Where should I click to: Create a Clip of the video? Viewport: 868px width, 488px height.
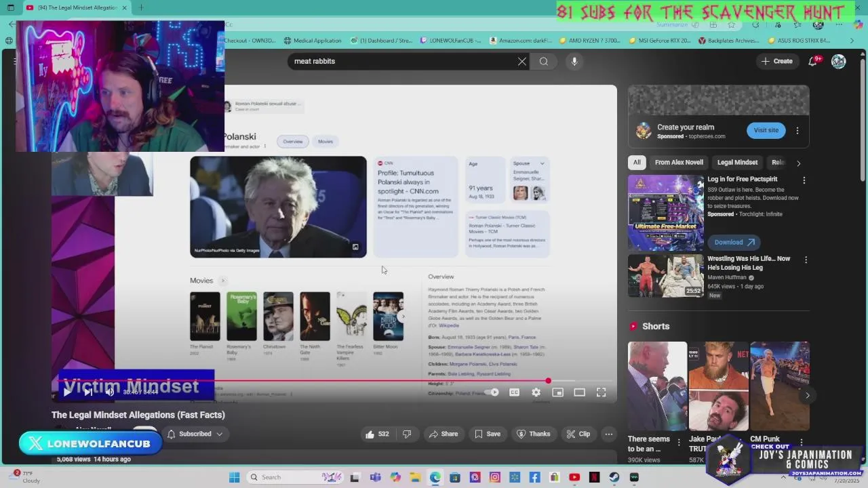coord(578,434)
